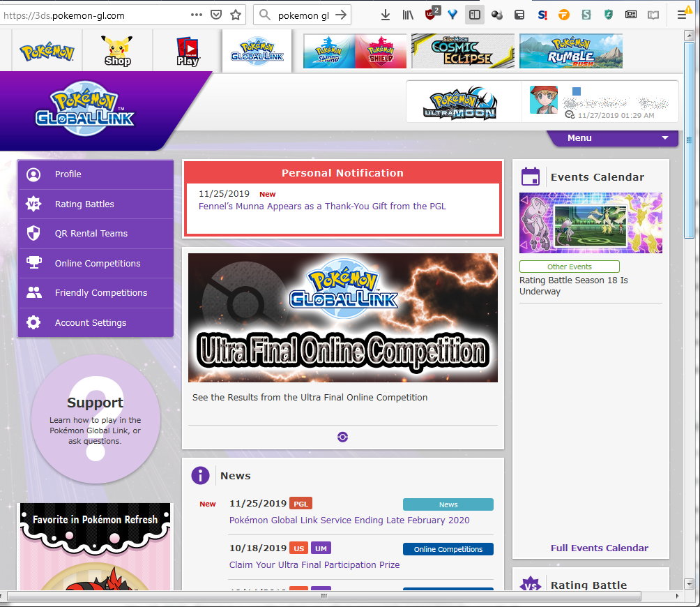The image size is (700, 607).
Task: Open QR Rental Teams section
Action: pos(96,234)
